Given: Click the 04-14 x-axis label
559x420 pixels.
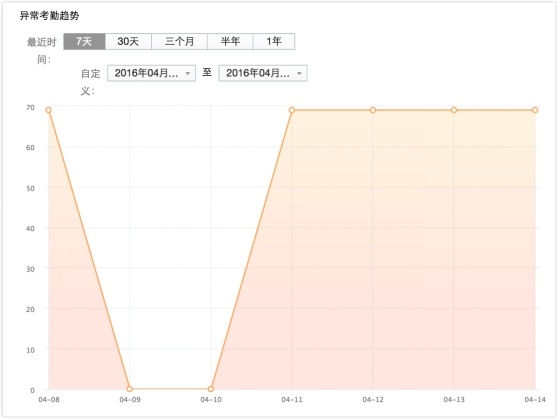Looking at the screenshot, I should 535,400.
